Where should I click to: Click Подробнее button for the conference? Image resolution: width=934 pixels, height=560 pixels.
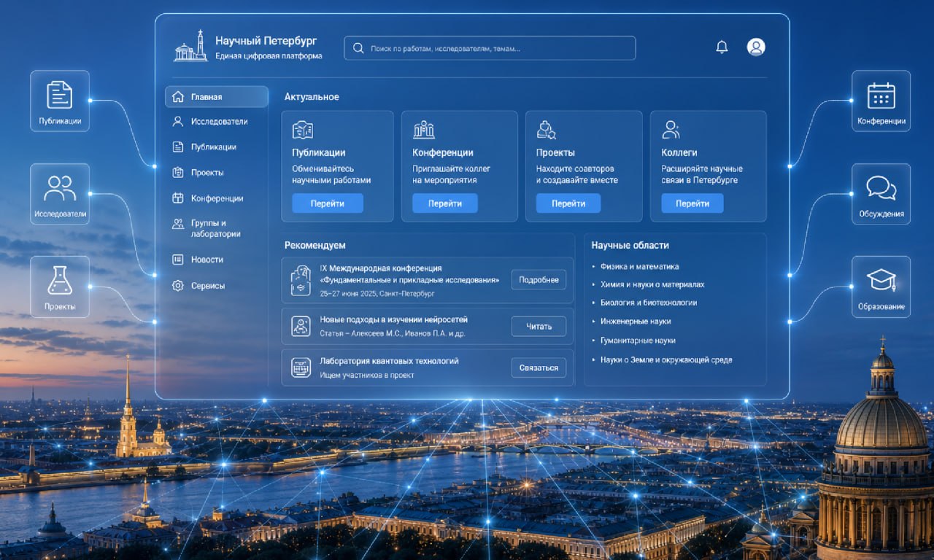click(x=539, y=280)
